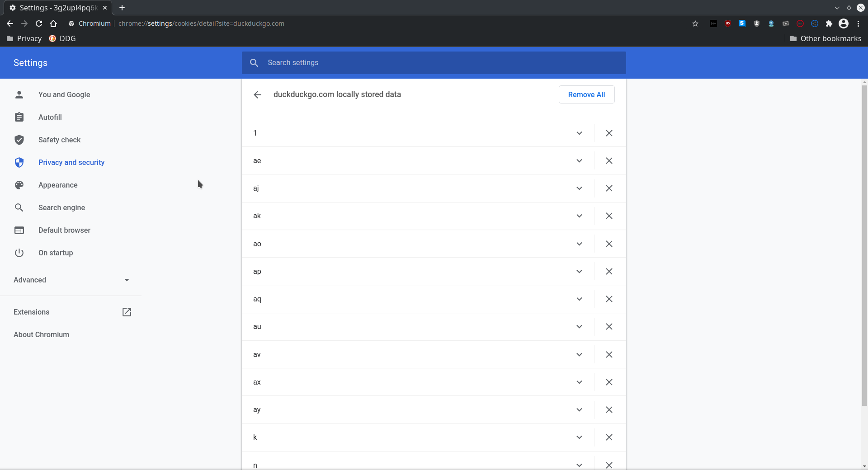Expand the 'aj' cookie row
Image resolution: width=868 pixels, height=470 pixels.
click(579, 188)
